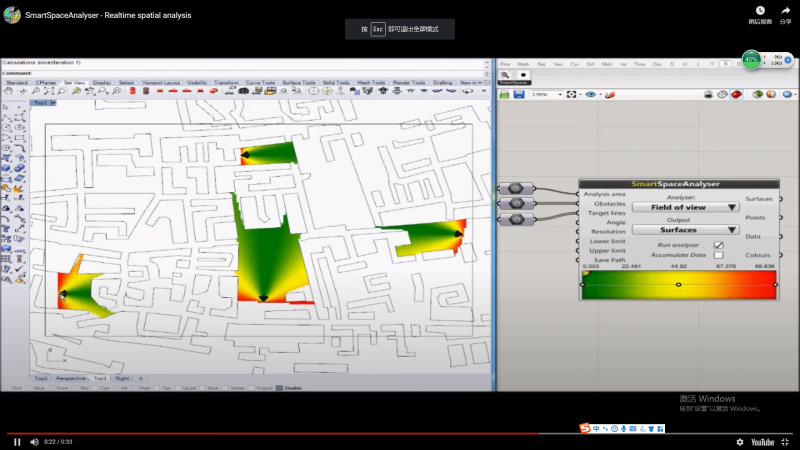Click the zoom extents icon in Grasshopper
This screenshot has width=800, height=450.
click(571, 94)
